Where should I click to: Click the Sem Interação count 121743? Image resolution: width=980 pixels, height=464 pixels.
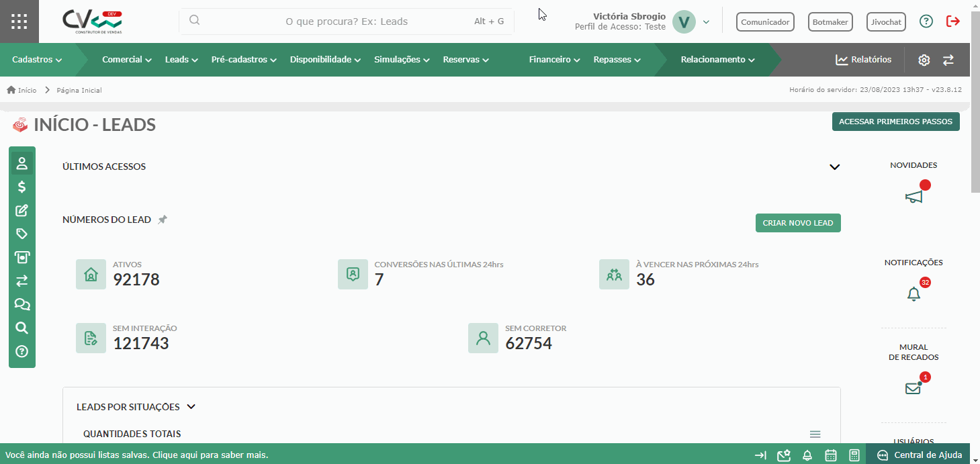tap(141, 343)
